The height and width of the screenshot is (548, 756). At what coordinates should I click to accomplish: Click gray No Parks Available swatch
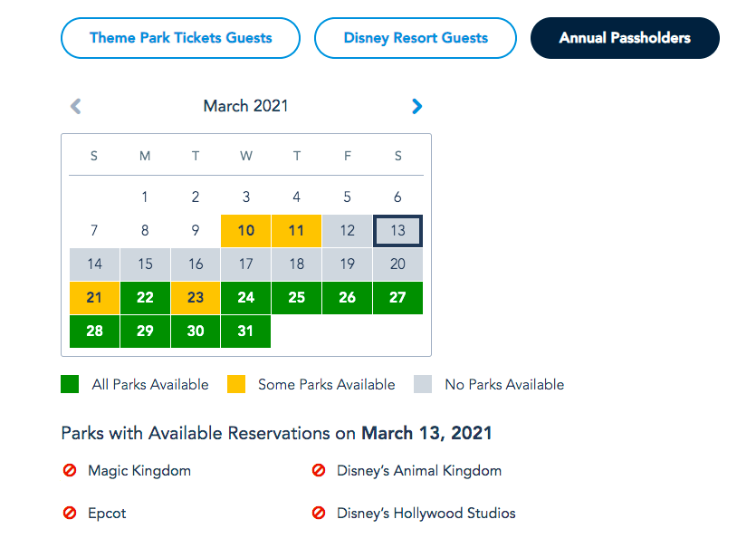click(423, 384)
